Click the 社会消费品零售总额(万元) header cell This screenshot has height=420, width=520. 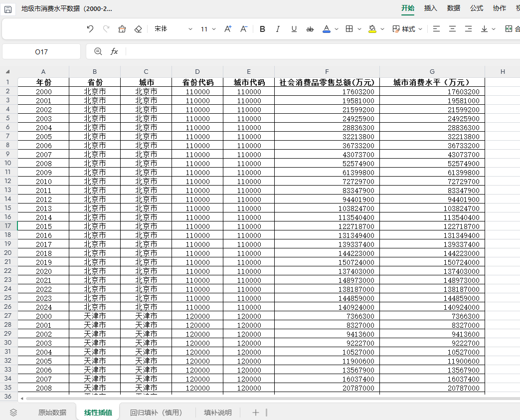pos(327,82)
